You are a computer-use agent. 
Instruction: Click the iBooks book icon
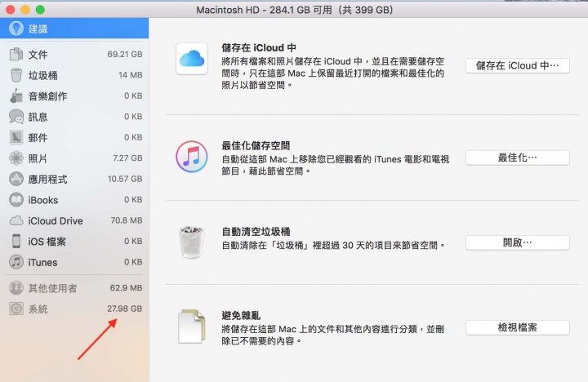[x=16, y=200]
